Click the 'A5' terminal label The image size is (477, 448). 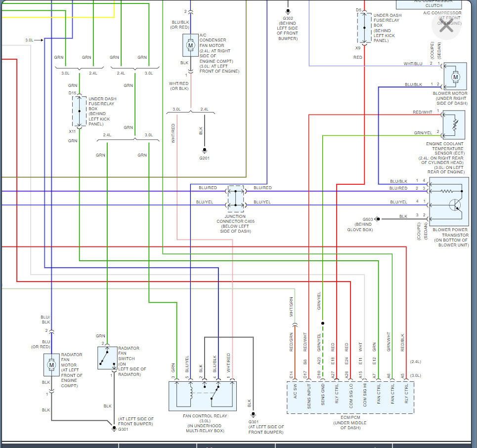tap(402, 376)
